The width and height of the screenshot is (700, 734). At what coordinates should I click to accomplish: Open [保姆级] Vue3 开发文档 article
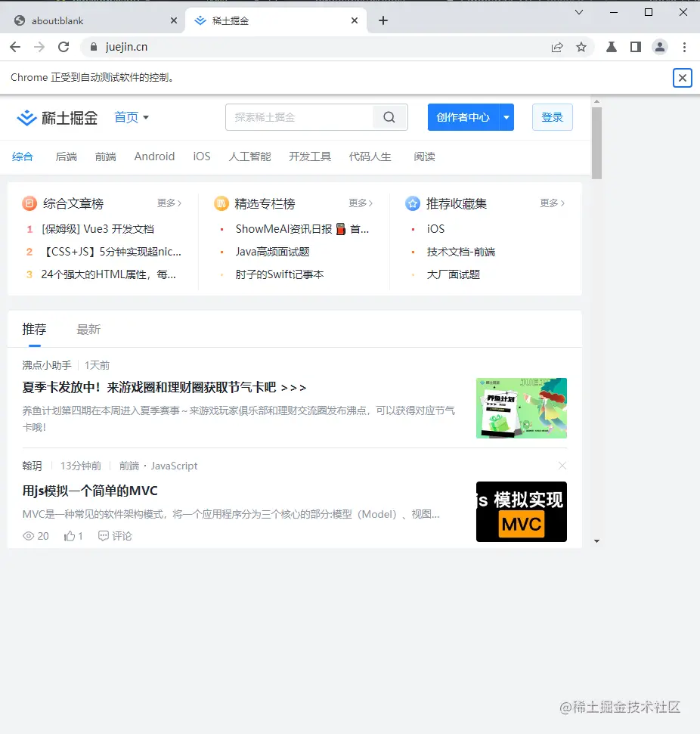tap(98, 229)
